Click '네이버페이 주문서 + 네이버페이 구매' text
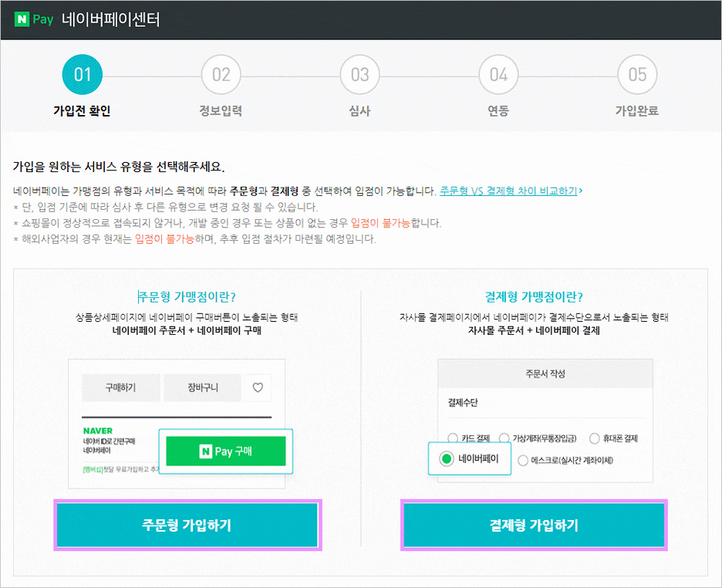The height and width of the screenshot is (588, 722). tap(187, 330)
